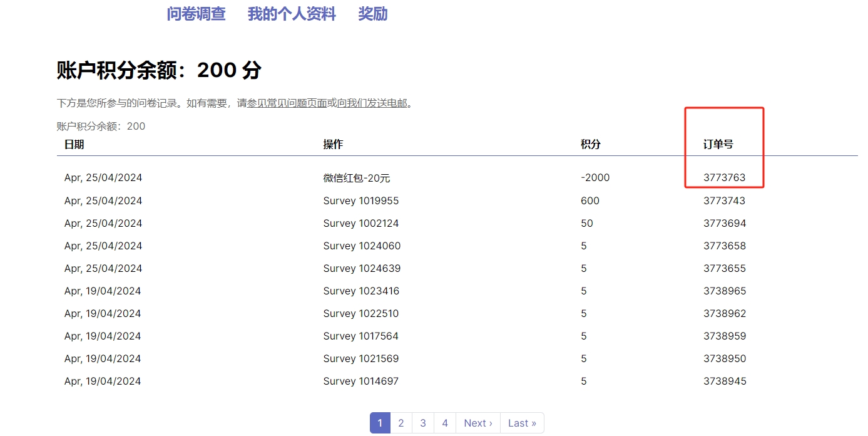
Task: Go to pagination page 3
Action: click(x=423, y=423)
